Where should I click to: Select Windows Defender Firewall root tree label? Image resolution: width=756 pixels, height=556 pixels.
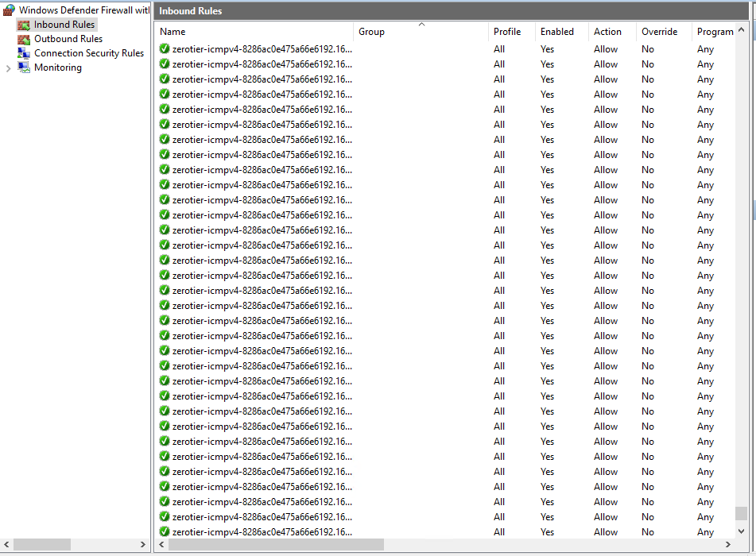coord(84,10)
